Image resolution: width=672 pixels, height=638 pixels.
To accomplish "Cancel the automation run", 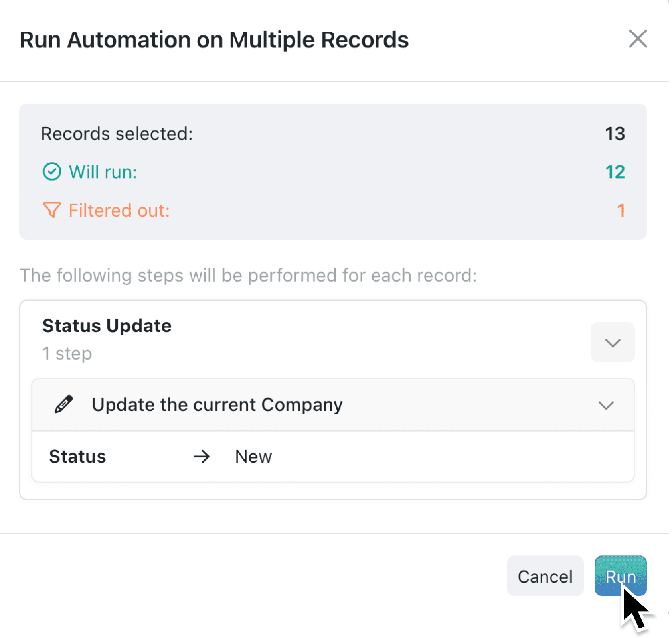I will (x=545, y=576).
